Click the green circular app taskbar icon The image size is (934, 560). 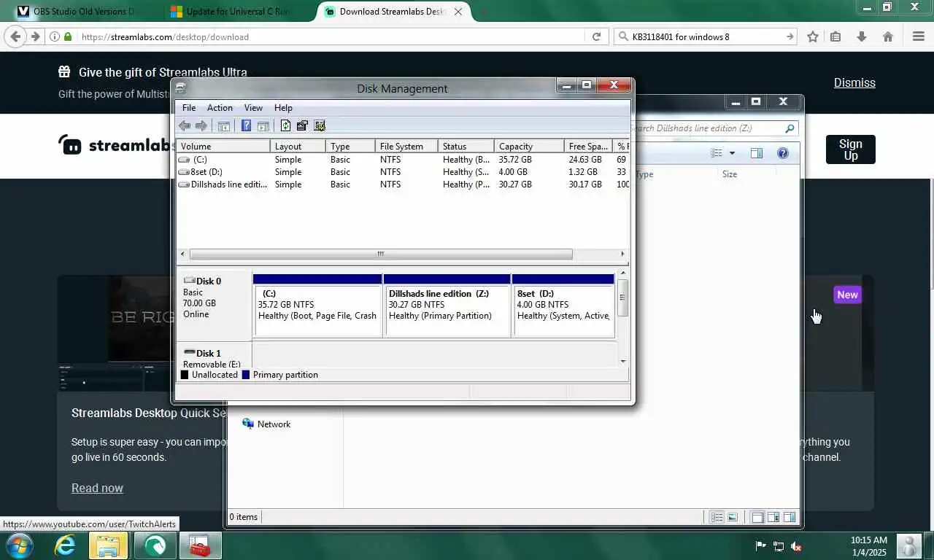tap(155, 545)
